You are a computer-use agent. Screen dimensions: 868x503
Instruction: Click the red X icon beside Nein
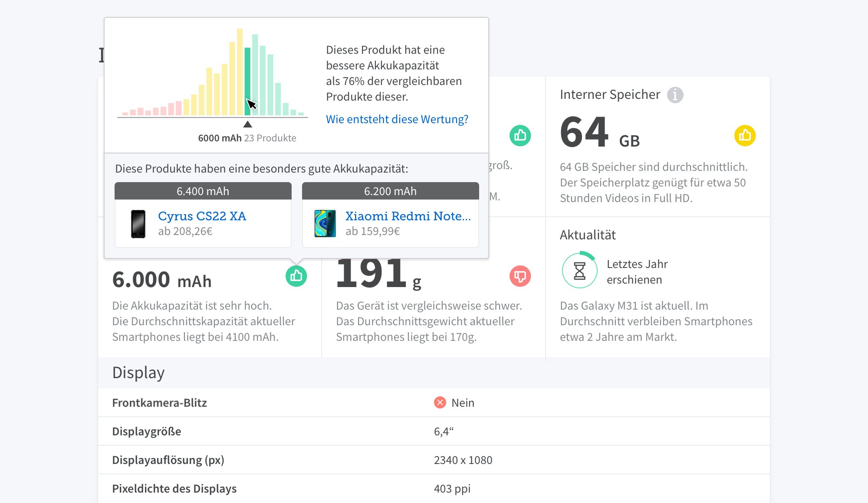point(440,403)
